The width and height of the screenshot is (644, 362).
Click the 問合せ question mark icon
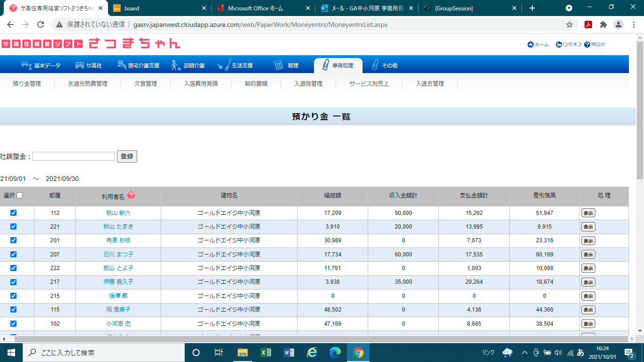click(587, 44)
